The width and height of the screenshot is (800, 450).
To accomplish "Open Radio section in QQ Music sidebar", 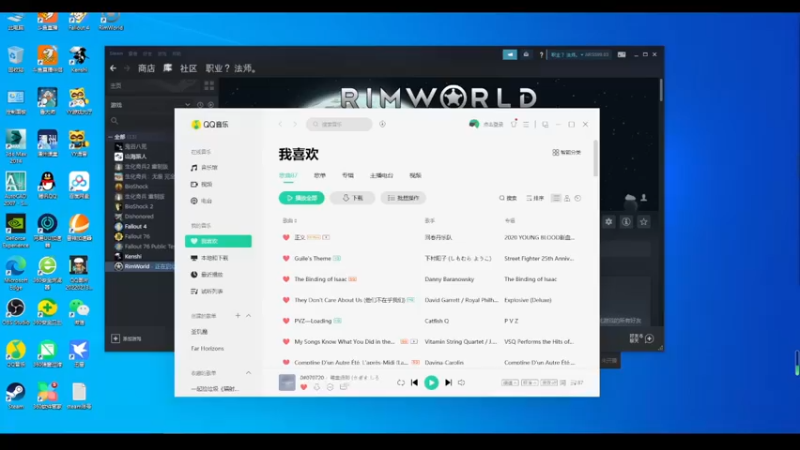I will pos(202,201).
